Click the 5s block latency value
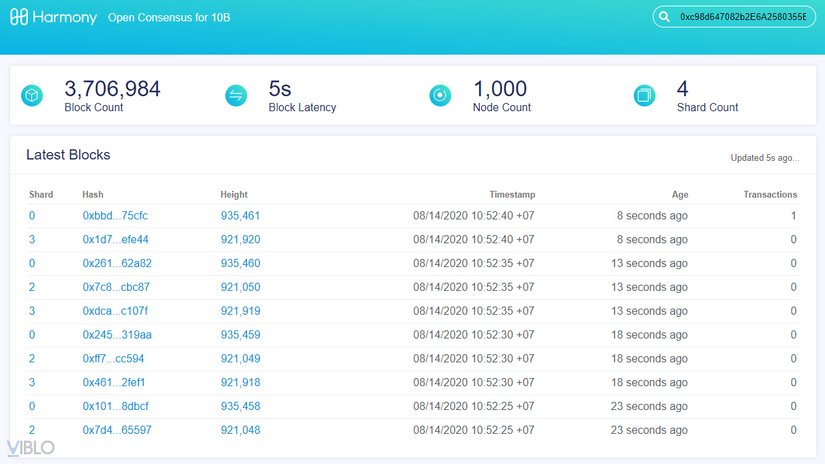Image resolution: width=825 pixels, height=464 pixels. 280,89
